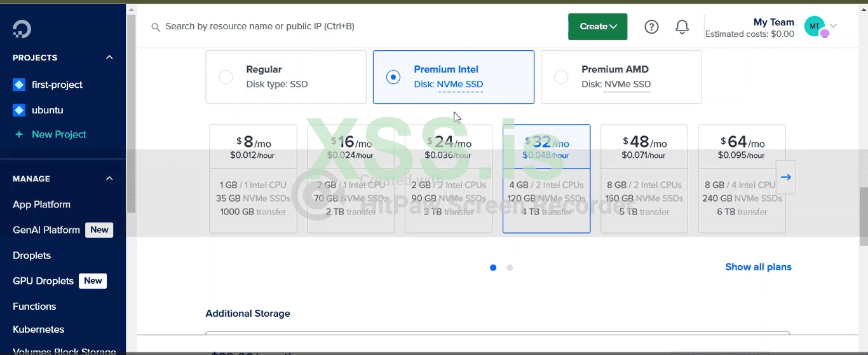Collapse the PROJECTS section chevron
This screenshot has width=868, height=355.
(x=109, y=57)
